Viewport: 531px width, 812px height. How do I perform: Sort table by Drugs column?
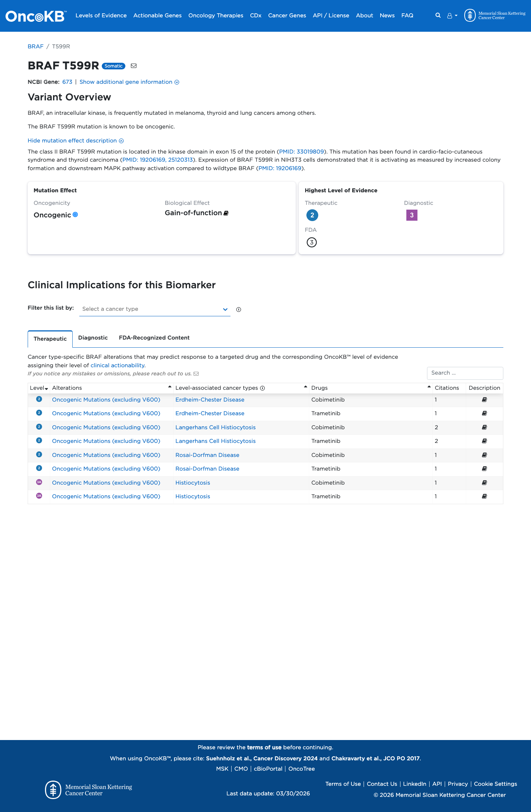(371, 388)
